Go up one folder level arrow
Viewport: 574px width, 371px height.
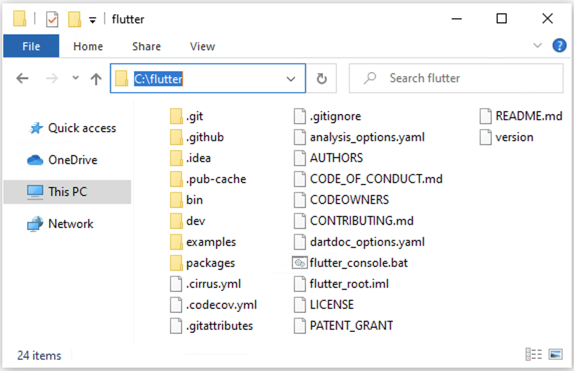(96, 78)
